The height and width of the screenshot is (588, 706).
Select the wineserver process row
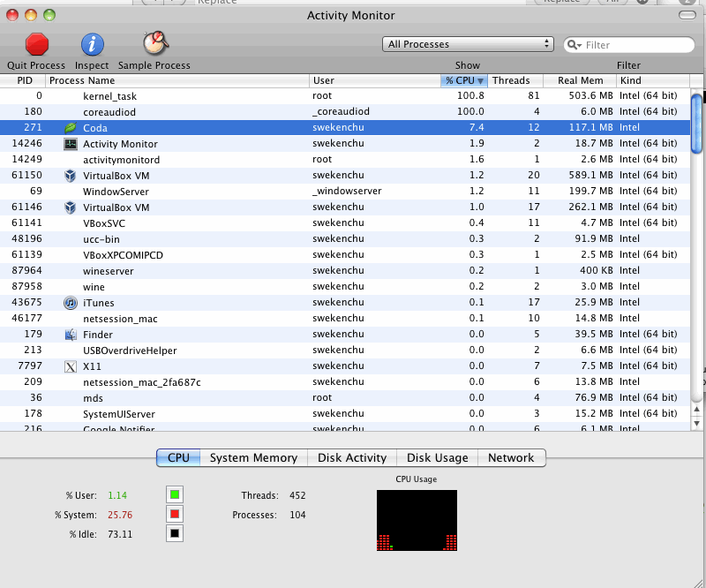[x=345, y=271]
